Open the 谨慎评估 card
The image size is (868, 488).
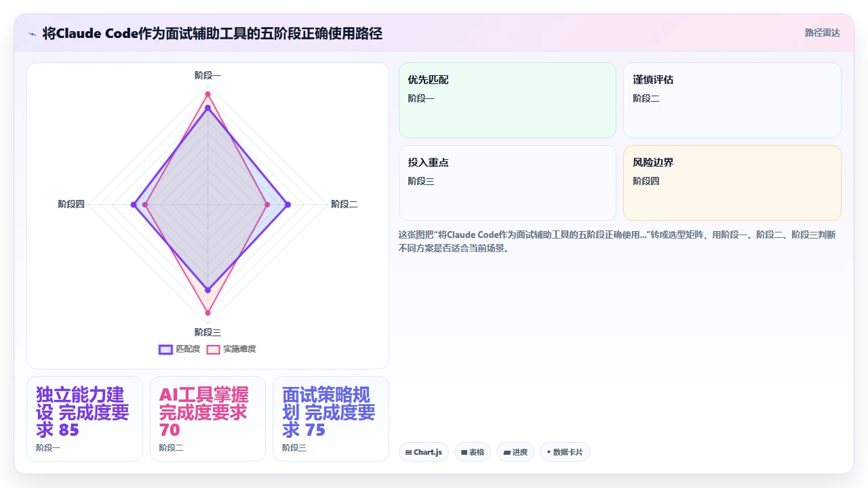click(732, 100)
